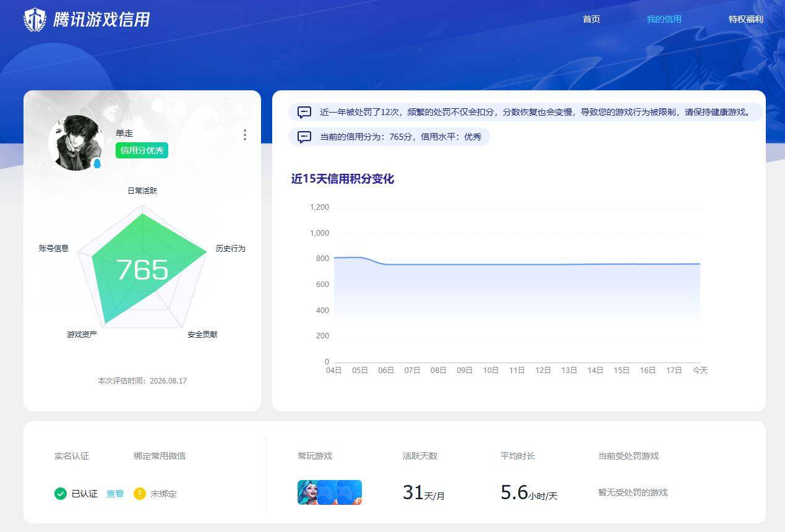
Task: Click the 当前受处罚游戏 heading
Action: (628, 456)
